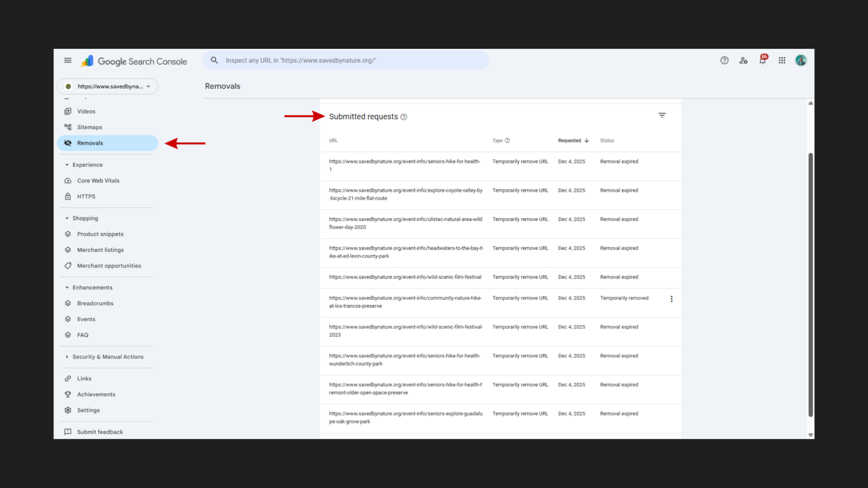
Task: Click Submit feedback link
Action: coord(100,432)
